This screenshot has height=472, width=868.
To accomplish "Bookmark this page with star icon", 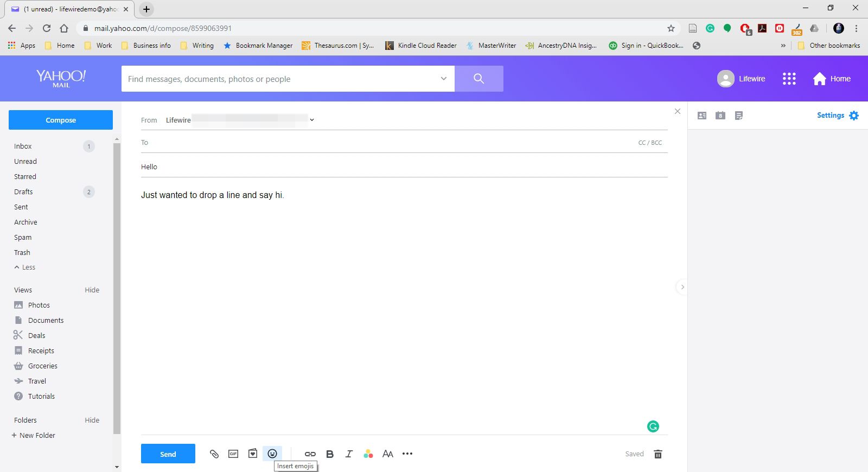I will [671, 28].
